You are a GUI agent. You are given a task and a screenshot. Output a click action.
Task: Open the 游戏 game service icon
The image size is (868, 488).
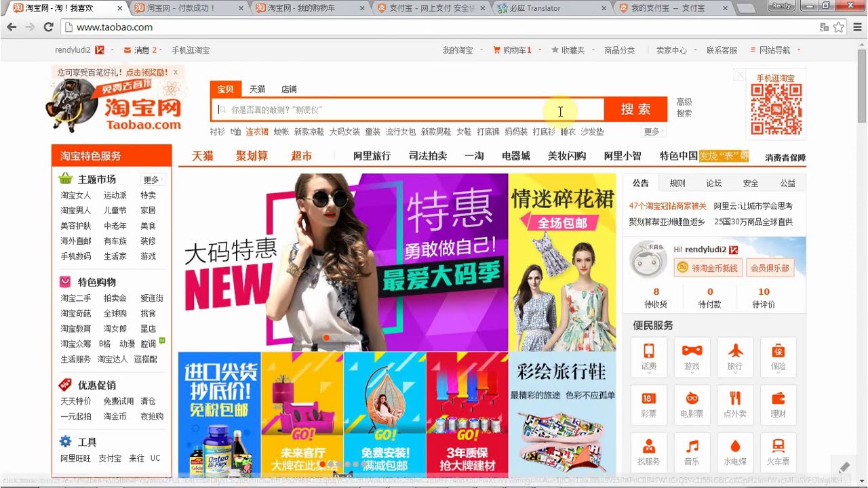[x=692, y=357]
